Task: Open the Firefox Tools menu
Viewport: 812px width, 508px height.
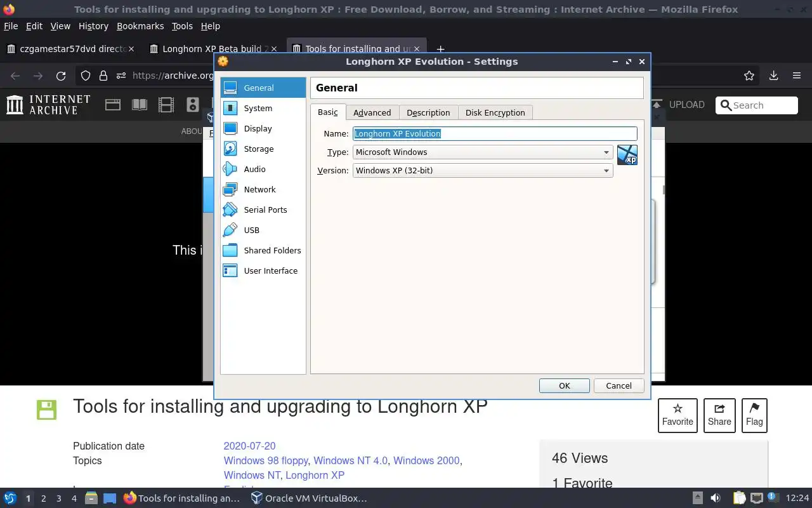Action: click(182, 26)
